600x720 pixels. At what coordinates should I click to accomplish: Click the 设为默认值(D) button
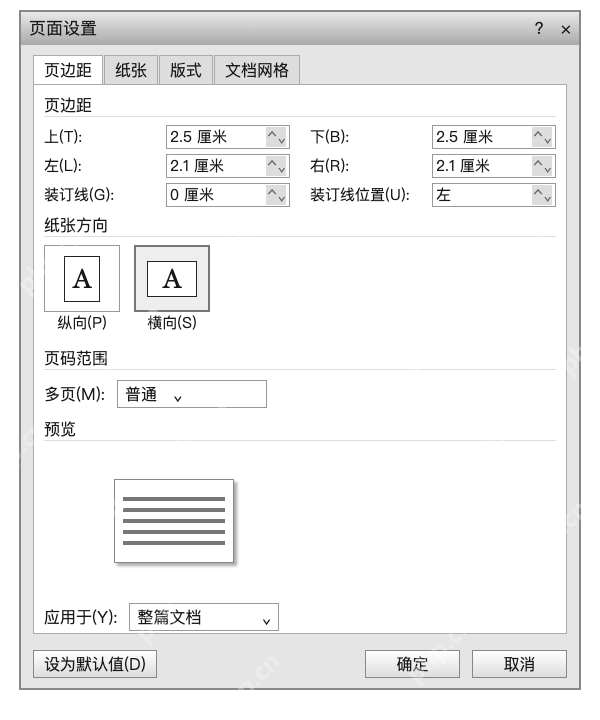[95, 664]
